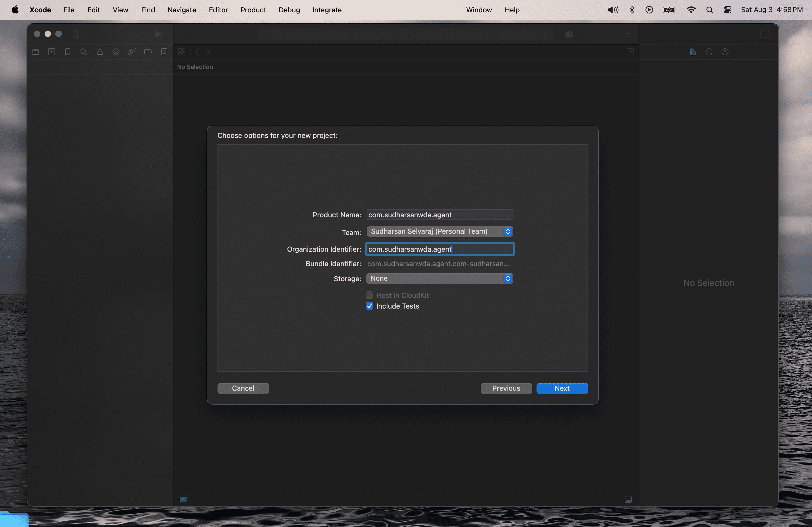Click the Cancel button to dismiss dialog

click(243, 389)
